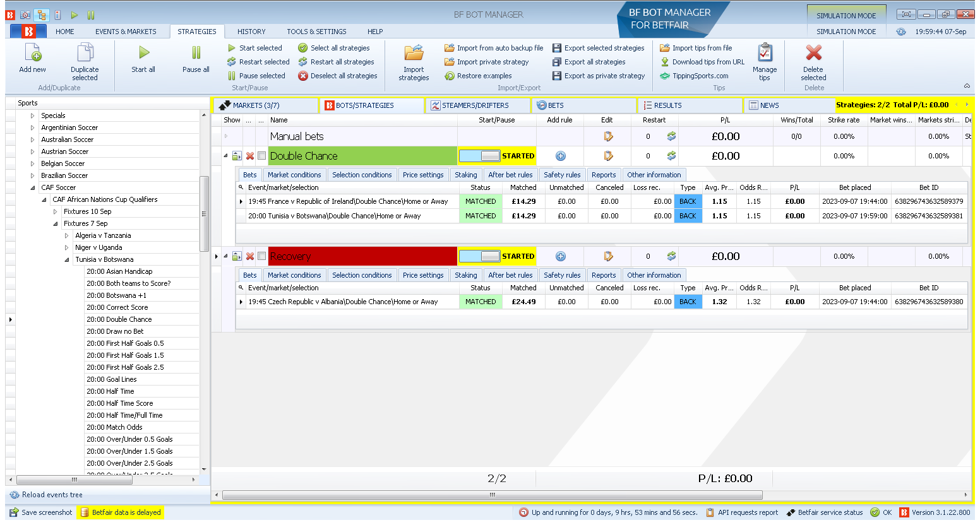Select 20:00 Correct Score market

[x=117, y=307]
